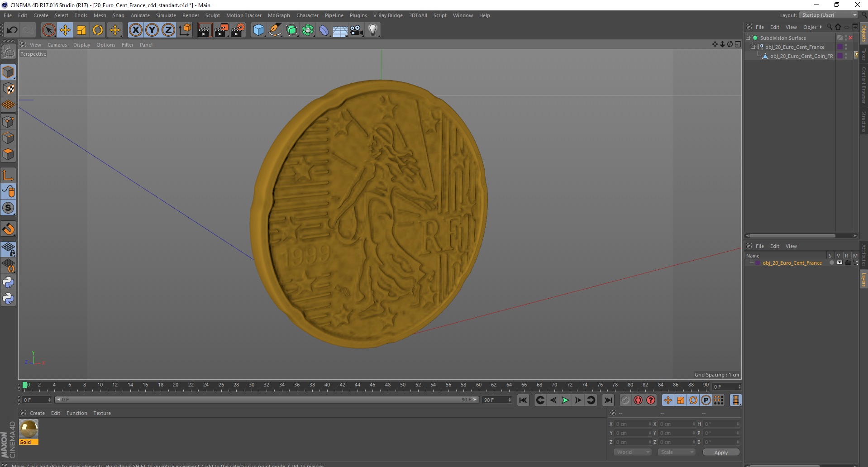Select obj_20_Euro_Cent_Coin_FR in object tree
Screen dimensions: 868x467
click(x=801, y=56)
